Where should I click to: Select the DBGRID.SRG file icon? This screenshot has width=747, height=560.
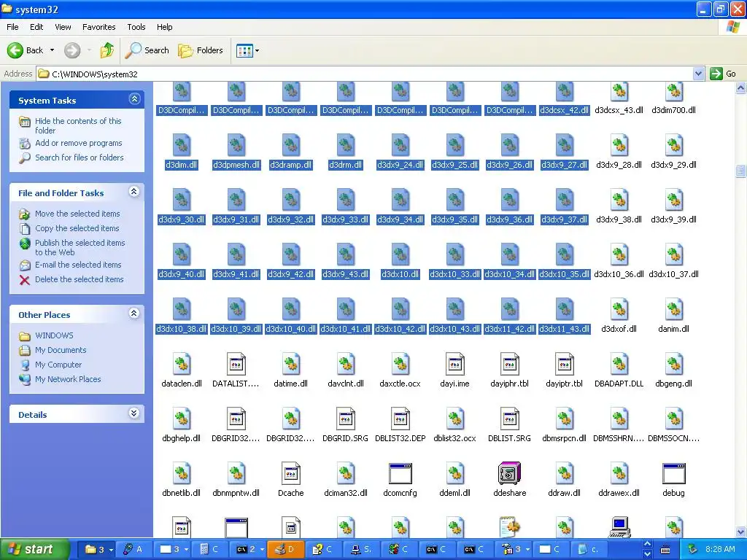[345, 419]
